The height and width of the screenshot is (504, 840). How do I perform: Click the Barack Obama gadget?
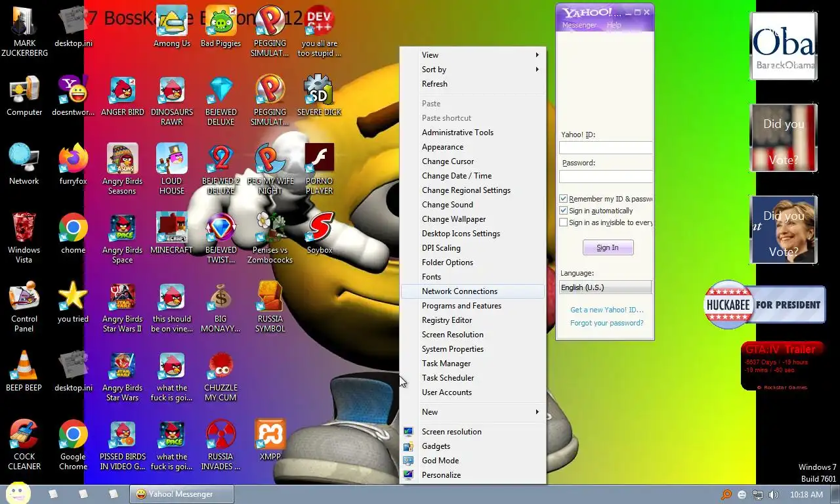[784, 46]
